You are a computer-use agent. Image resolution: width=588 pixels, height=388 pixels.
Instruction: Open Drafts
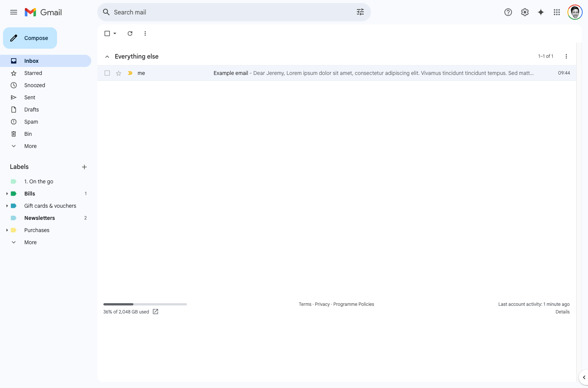(46, 110)
